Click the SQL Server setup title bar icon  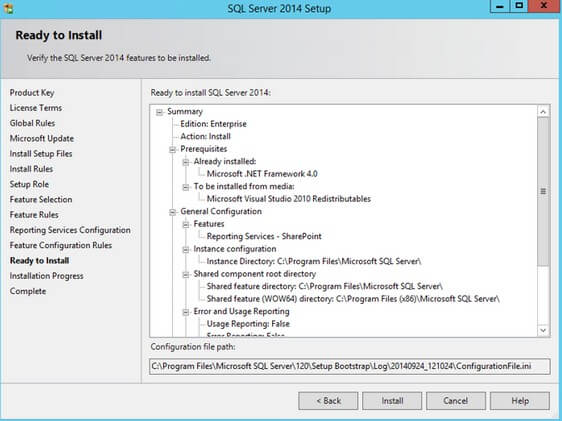pyautogui.click(x=8, y=8)
